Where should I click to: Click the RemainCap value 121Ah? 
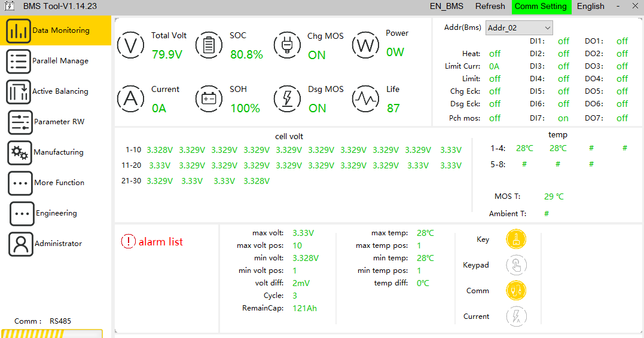[305, 308]
